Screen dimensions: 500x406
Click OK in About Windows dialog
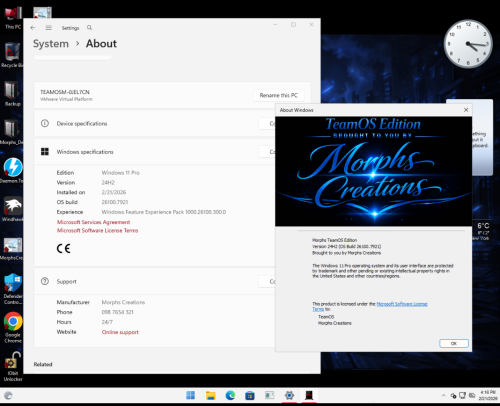[x=454, y=343]
